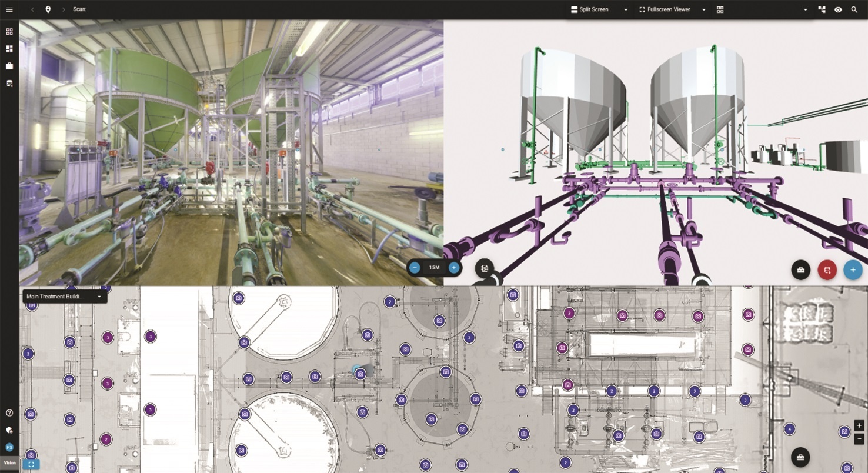Click the blue plus button in 3D viewer

(x=853, y=270)
